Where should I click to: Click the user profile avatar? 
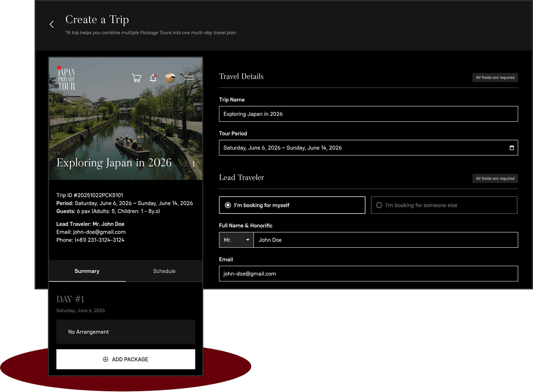pyautogui.click(x=170, y=78)
